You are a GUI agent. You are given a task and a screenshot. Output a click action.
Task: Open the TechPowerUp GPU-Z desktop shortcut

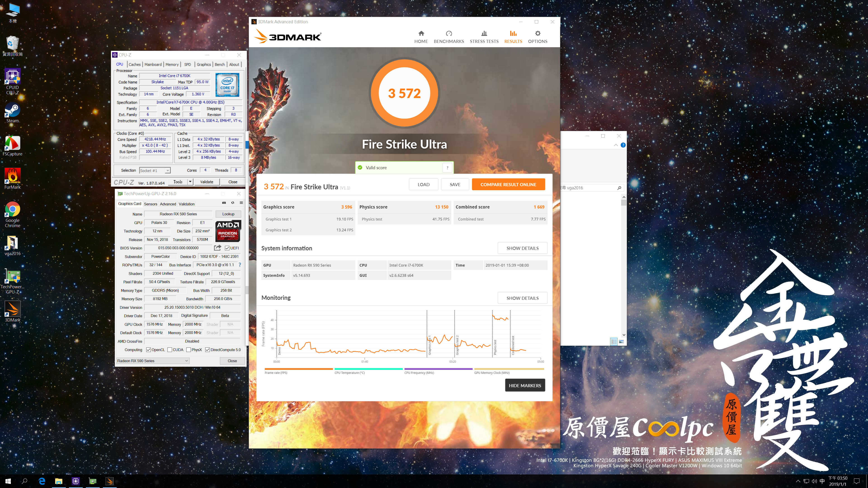point(12,282)
